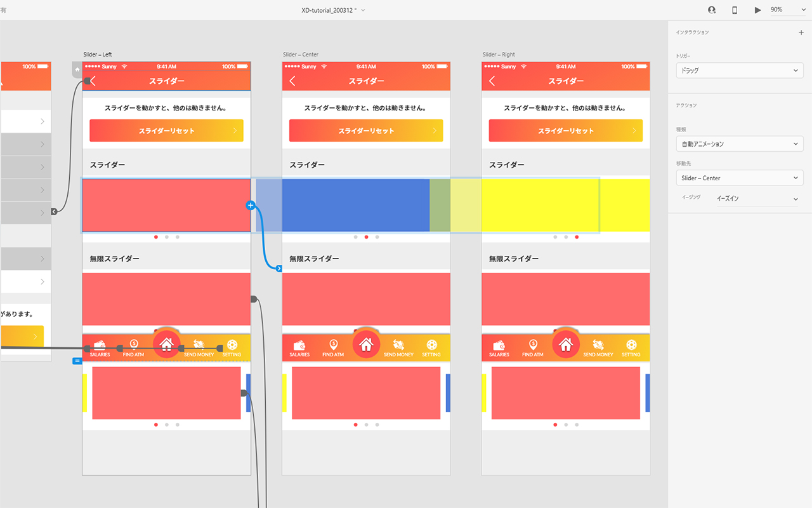Select the 無限スライダー red block in Slider – Center
Screen dimensions: 812x508
pos(366,299)
